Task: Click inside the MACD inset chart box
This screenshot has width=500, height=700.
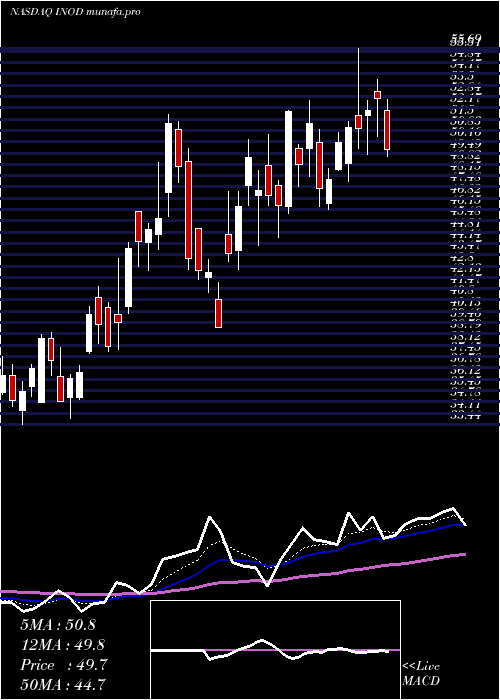Action: (x=275, y=650)
